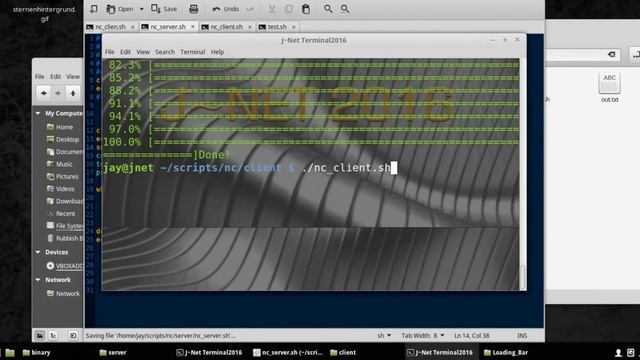Image resolution: width=640 pixels, height=360 pixels.
Task: Open Documents in file manager sidebar
Action: coord(64,151)
